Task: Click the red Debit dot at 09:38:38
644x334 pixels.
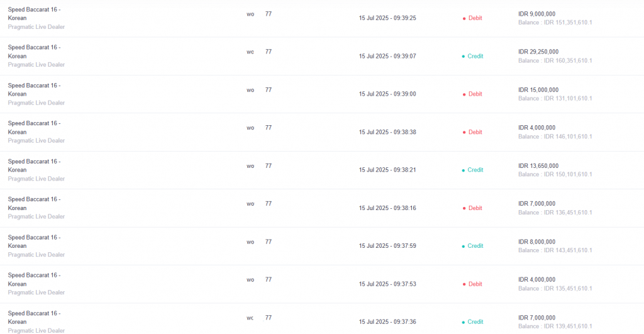Action: click(x=464, y=132)
